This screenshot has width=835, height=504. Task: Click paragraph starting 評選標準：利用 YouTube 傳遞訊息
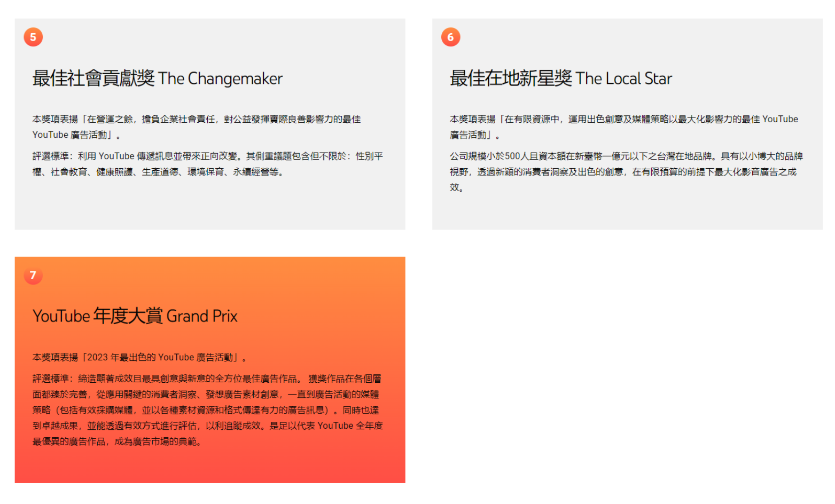pyautogui.click(x=208, y=164)
